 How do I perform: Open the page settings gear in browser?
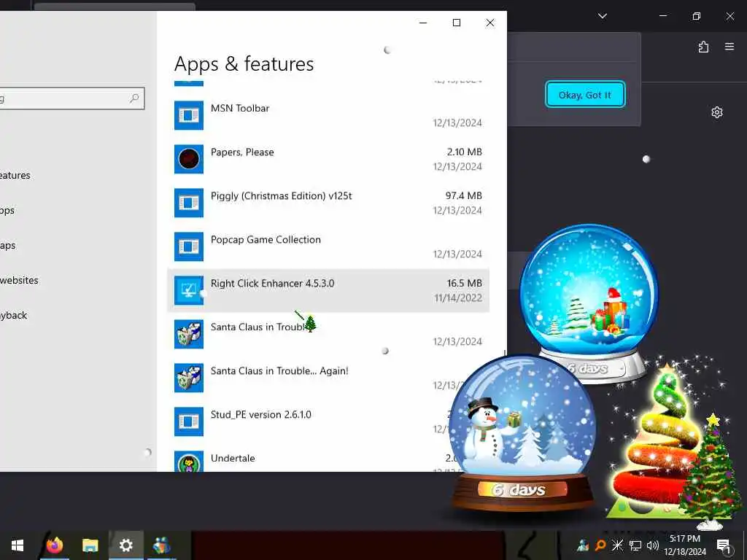tap(717, 112)
